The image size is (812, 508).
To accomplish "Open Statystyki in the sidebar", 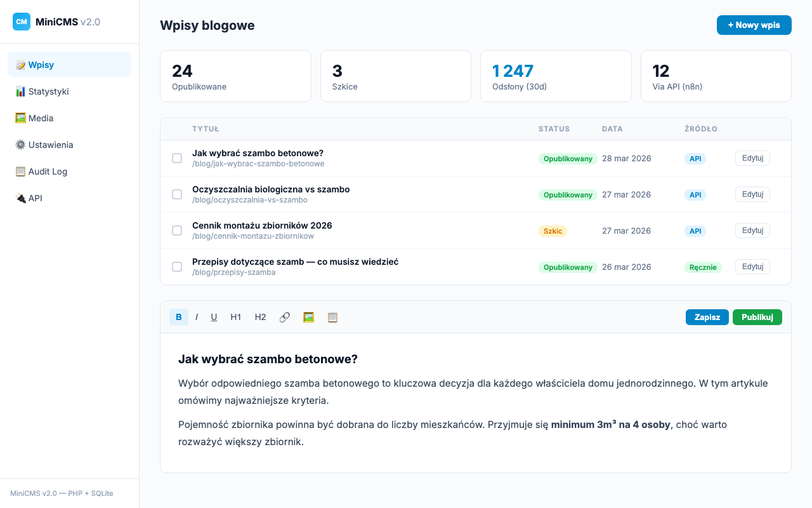I will click(48, 91).
